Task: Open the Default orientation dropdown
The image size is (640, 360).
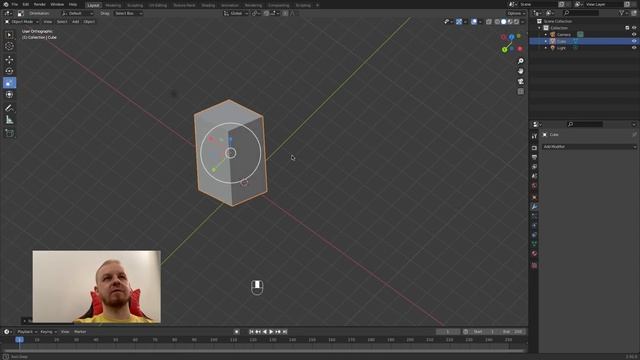Action: (x=78, y=13)
